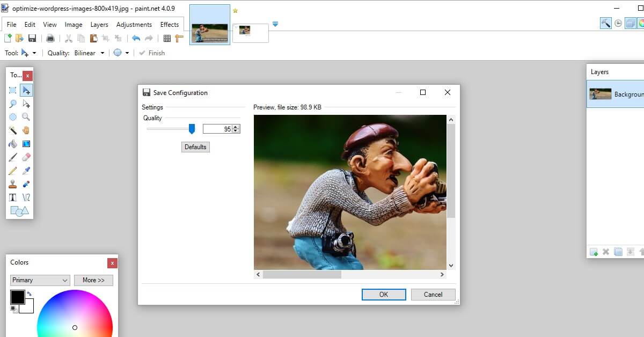Increase Quality value with spinner up arrow
644x337 pixels.
(236, 127)
